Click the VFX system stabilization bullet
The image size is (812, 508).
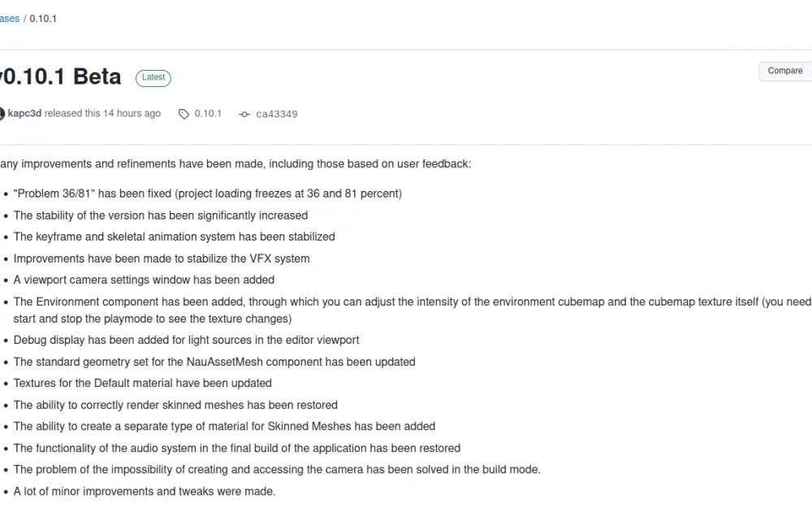(x=162, y=258)
